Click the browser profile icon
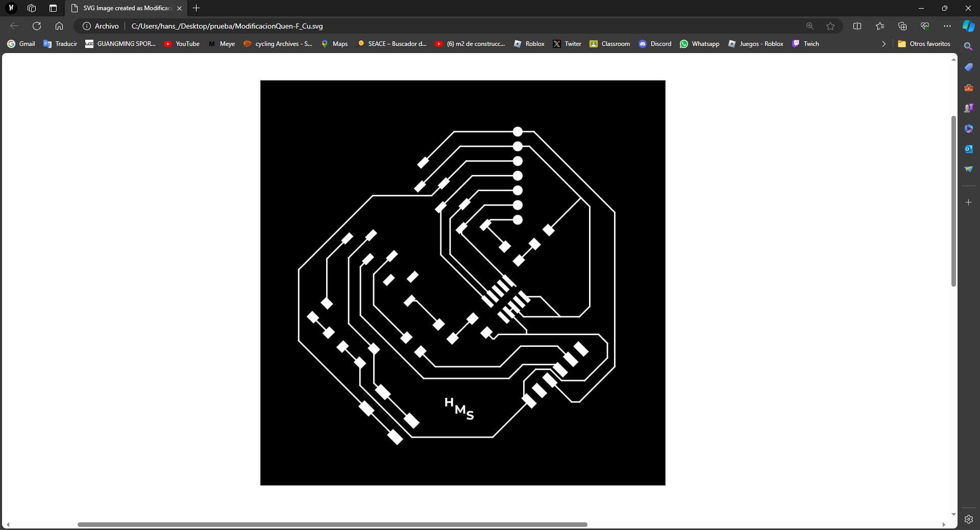This screenshot has height=530, width=980. tap(11, 8)
